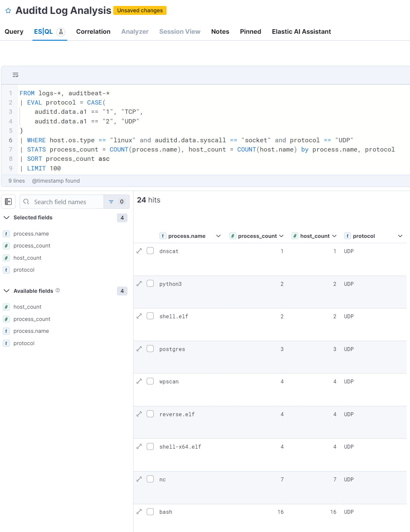410x532 pixels.
Task: Click the Available fields help icon
Action: [58, 290]
